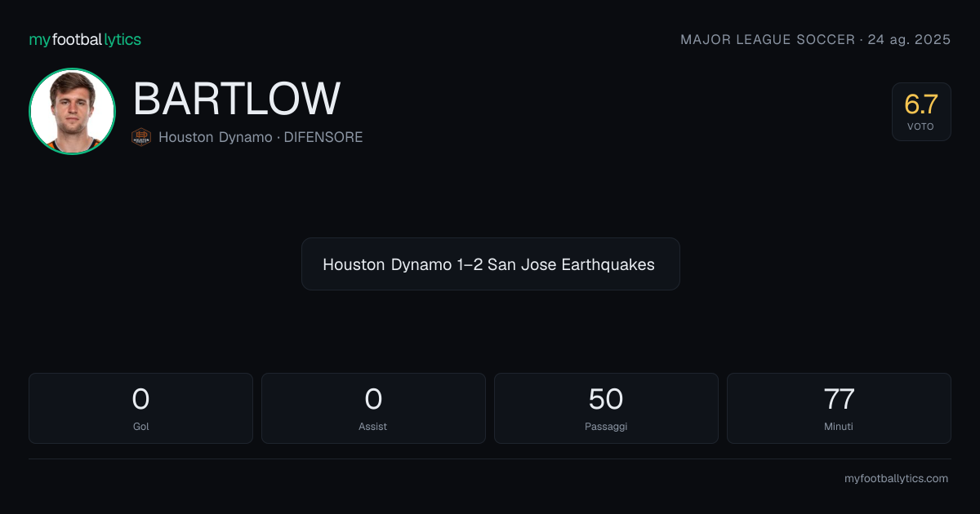Select the Passaggi stat card showing 50

[x=606, y=408]
